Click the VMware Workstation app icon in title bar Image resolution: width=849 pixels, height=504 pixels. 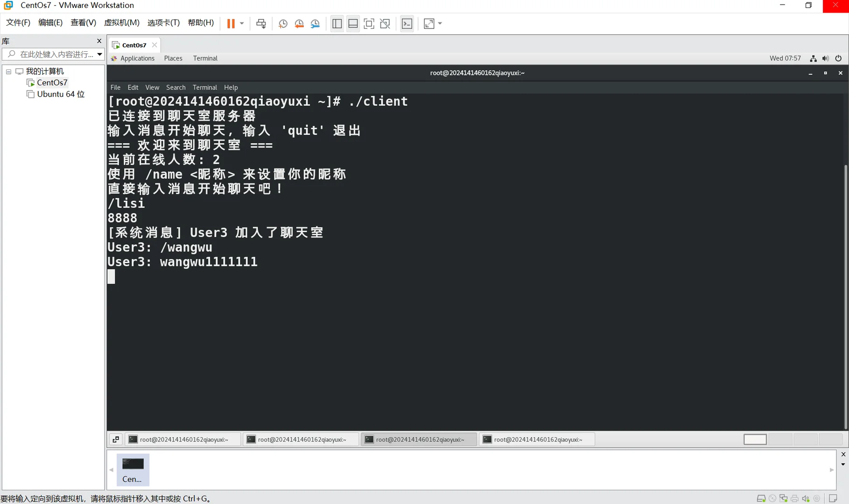click(8, 5)
